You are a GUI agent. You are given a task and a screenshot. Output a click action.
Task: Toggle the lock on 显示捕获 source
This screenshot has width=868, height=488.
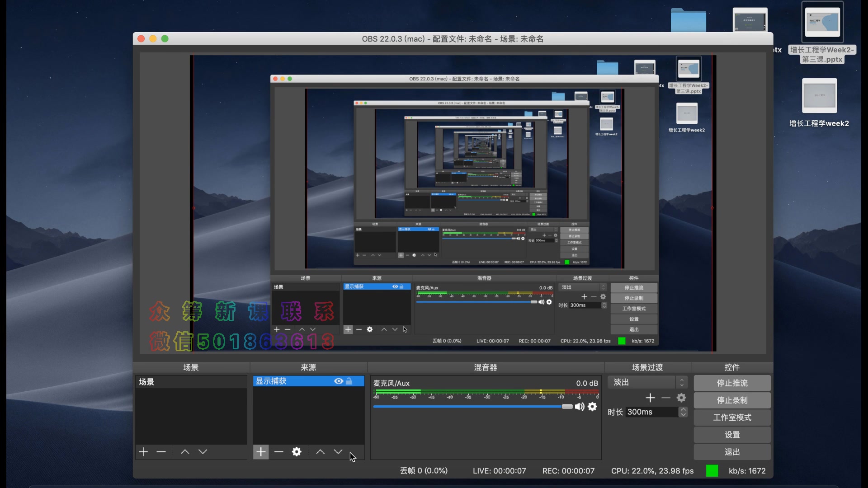click(x=349, y=381)
